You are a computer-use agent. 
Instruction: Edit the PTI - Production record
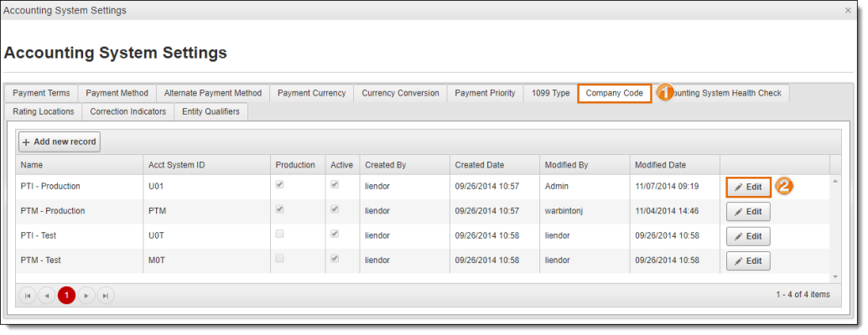[x=748, y=187]
